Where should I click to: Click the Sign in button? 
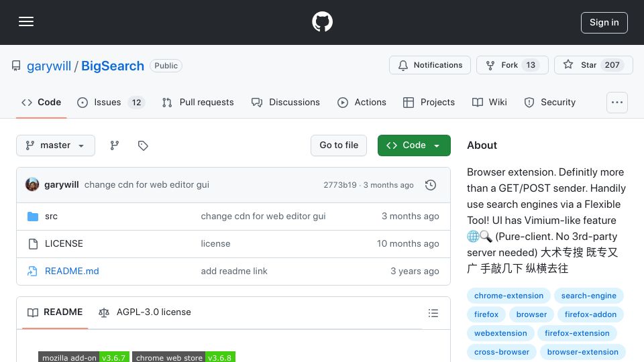pos(604,23)
